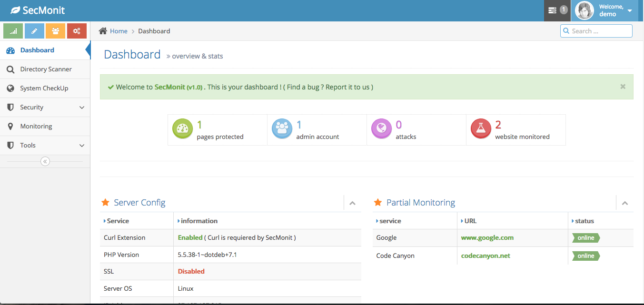Click the star icon beside Server Config
This screenshot has height=305, width=644.
pyautogui.click(x=105, y=202)
